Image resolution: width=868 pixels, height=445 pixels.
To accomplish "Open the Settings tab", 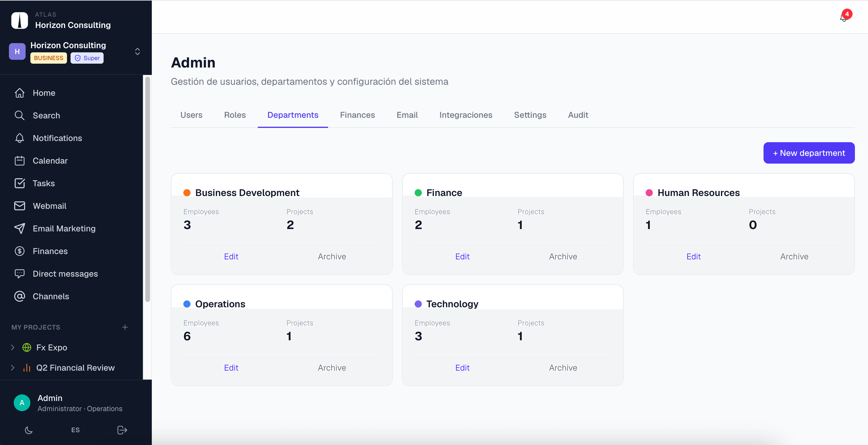I will tap(530, 115).
